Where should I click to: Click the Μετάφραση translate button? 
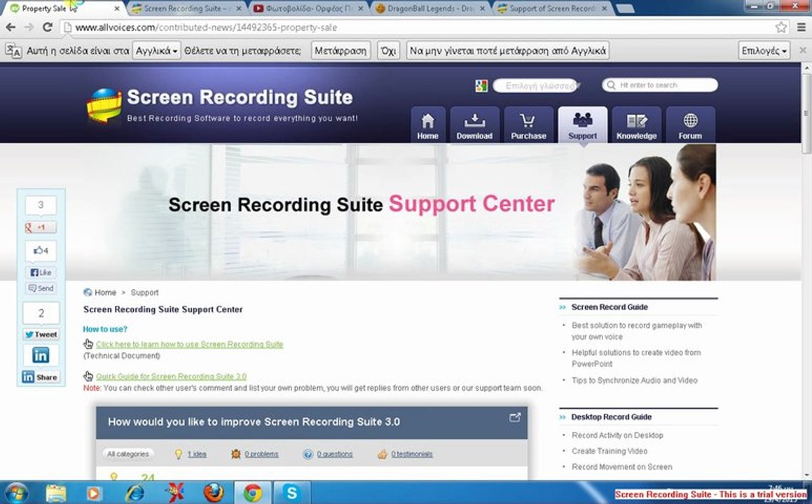click(340, 50)
